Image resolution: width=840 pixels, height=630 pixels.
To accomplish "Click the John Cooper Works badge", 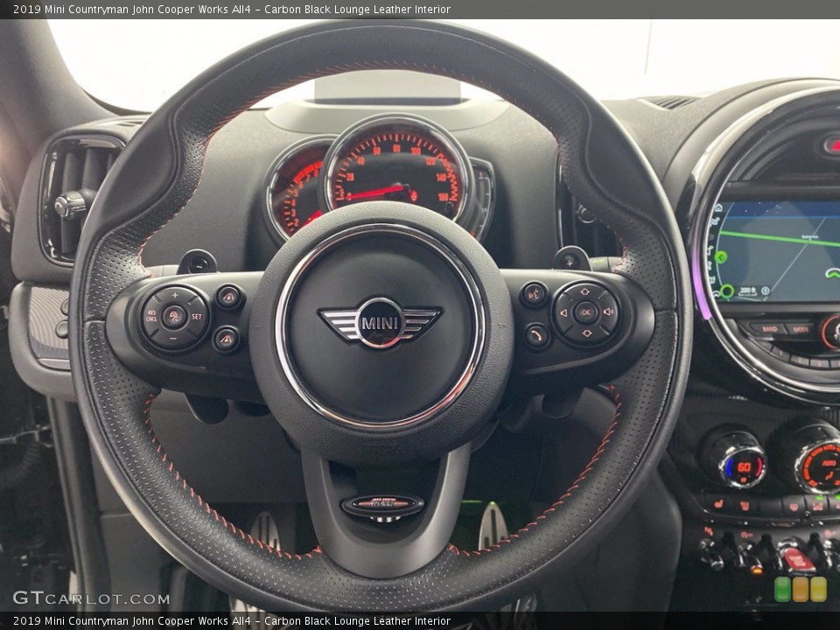I will 382,505.
